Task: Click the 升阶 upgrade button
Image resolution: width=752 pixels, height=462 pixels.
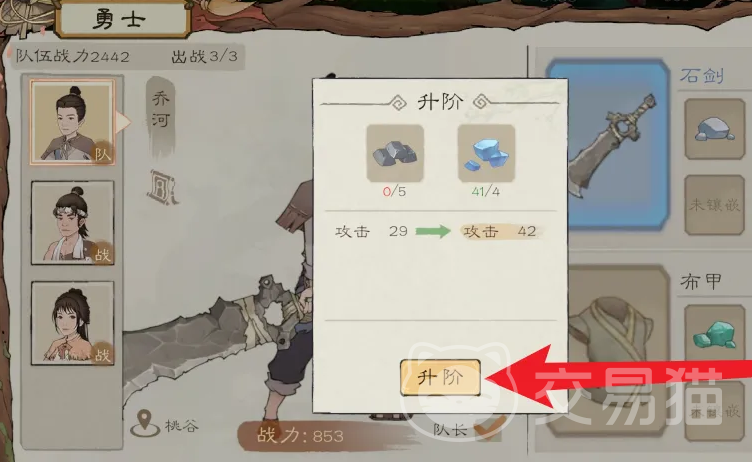Action: [x=440, y=378]
